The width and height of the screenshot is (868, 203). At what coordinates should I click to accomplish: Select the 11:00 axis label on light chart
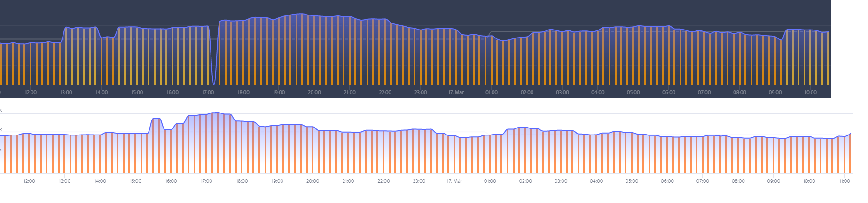coord(845,181)
